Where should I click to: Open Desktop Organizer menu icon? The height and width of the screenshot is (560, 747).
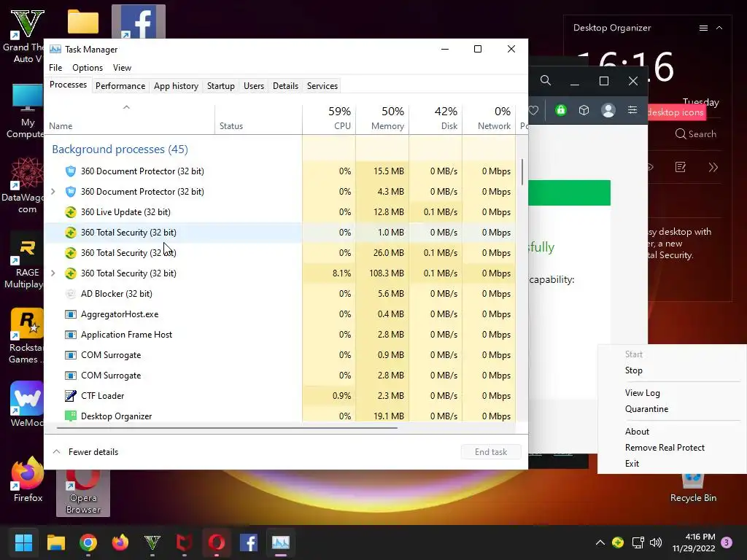(703, 28)
